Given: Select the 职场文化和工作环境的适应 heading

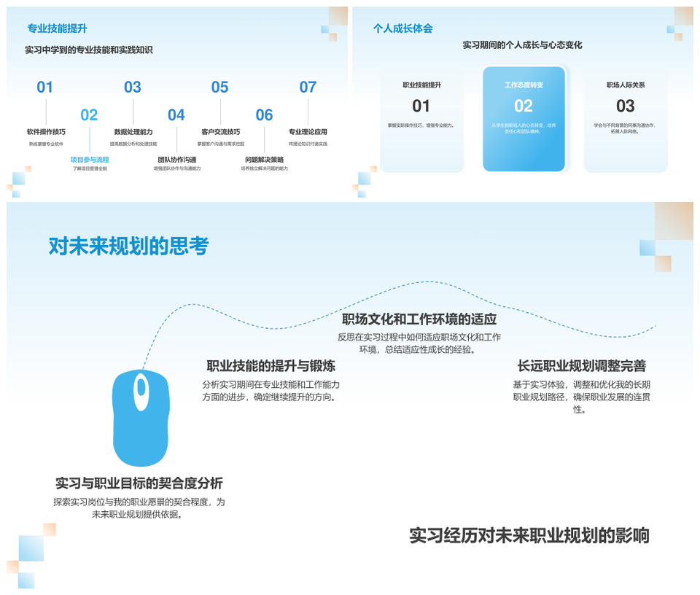Looking at the screenshot, I should coord(419,319).
